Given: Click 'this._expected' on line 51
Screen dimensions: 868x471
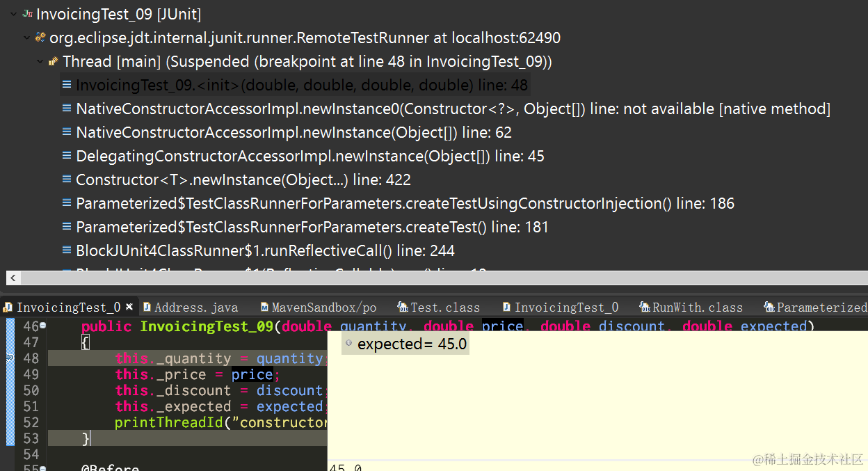Looking at the screenshot, I should click(173, 406).
